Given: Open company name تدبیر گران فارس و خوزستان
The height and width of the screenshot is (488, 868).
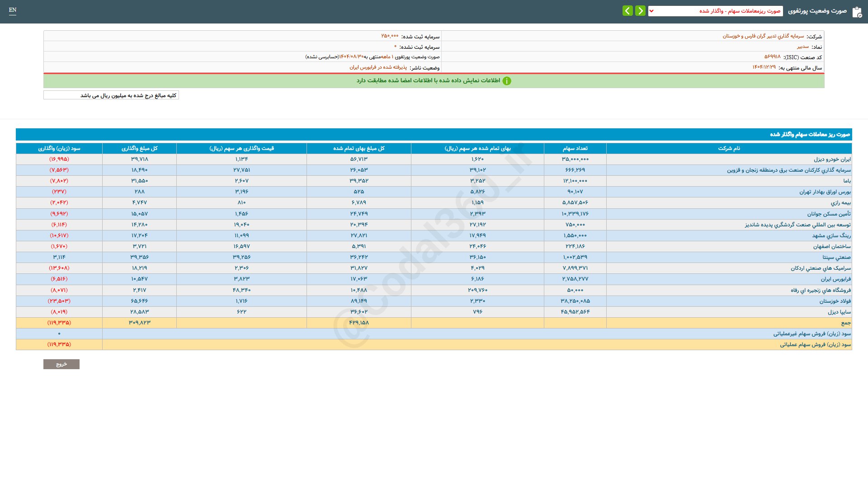Looking at the screenshot, I should coord(763,36).
